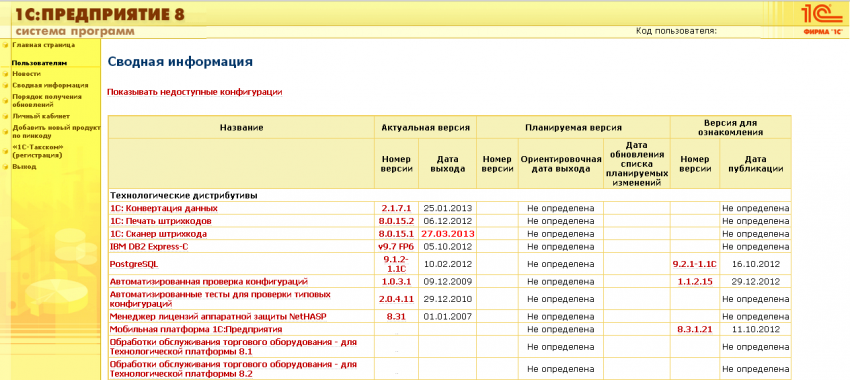
Task: Click Показывать недоступные конфигурации link
Action: tap(195, 92)
